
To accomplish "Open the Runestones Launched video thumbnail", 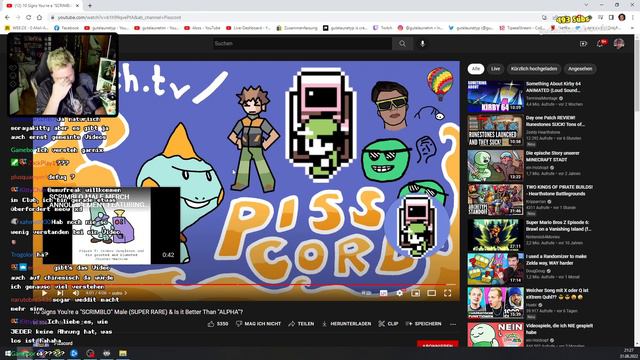I will [496, 131].
